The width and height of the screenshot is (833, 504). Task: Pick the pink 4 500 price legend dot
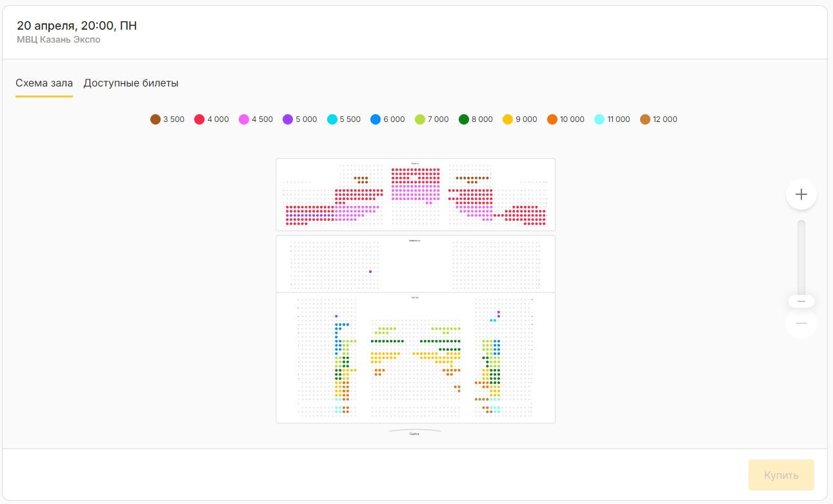pos(244,119)
